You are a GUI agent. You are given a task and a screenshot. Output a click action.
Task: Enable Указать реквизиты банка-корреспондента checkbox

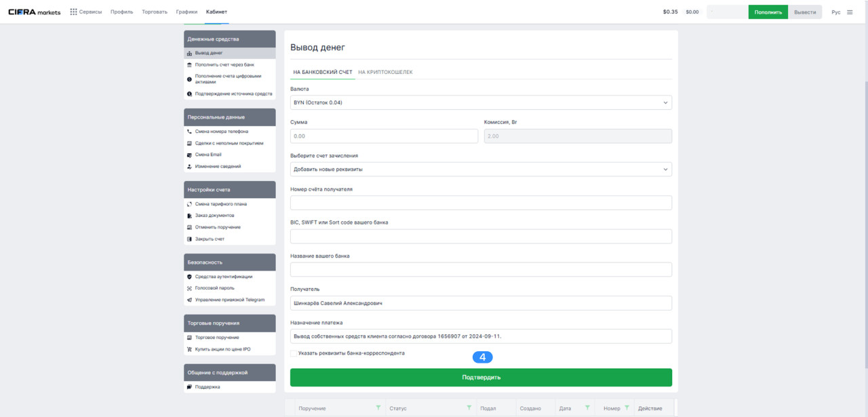[294, 353]
